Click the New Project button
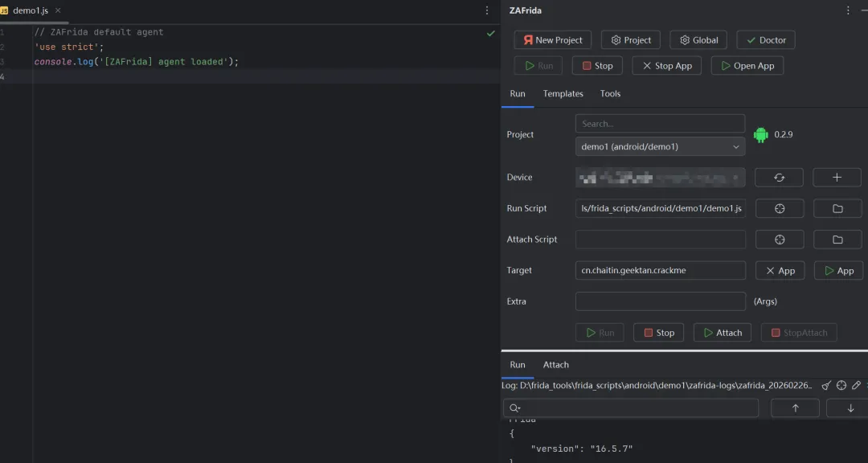This screenshot has width=868, height=463. (x=553, y=40)
